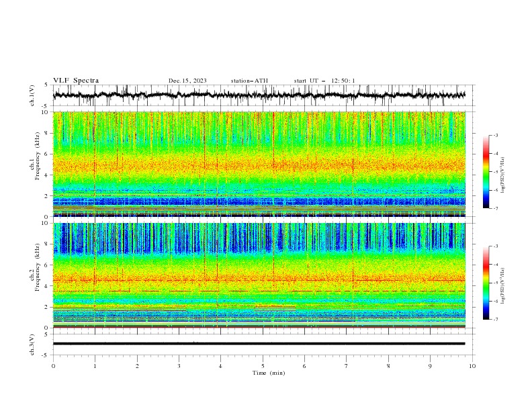Click the "VLF Spectra" title text
The height and width of the screenshot is (411, 532).
pyautogui.click(x=76, y=81)
